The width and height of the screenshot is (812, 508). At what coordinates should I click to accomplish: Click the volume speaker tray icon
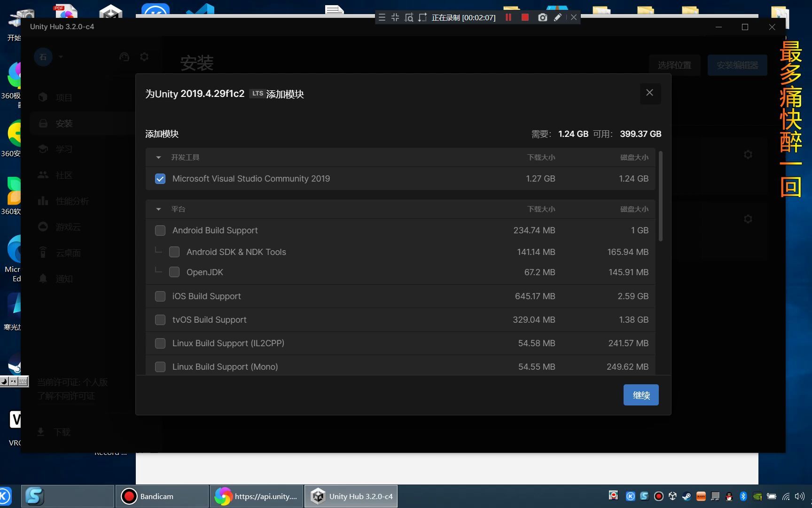point(799,496)
